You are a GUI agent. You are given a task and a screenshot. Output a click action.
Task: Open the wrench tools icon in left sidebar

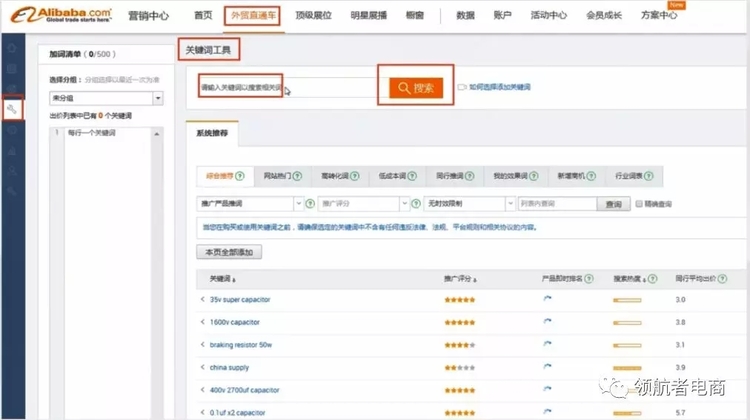(x=13, y=108)
